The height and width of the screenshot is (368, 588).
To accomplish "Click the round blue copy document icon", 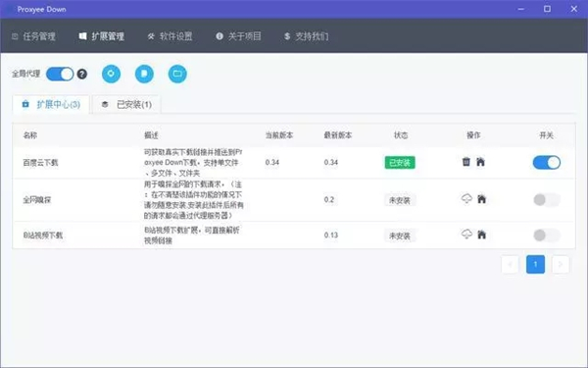I will (144, 74).
